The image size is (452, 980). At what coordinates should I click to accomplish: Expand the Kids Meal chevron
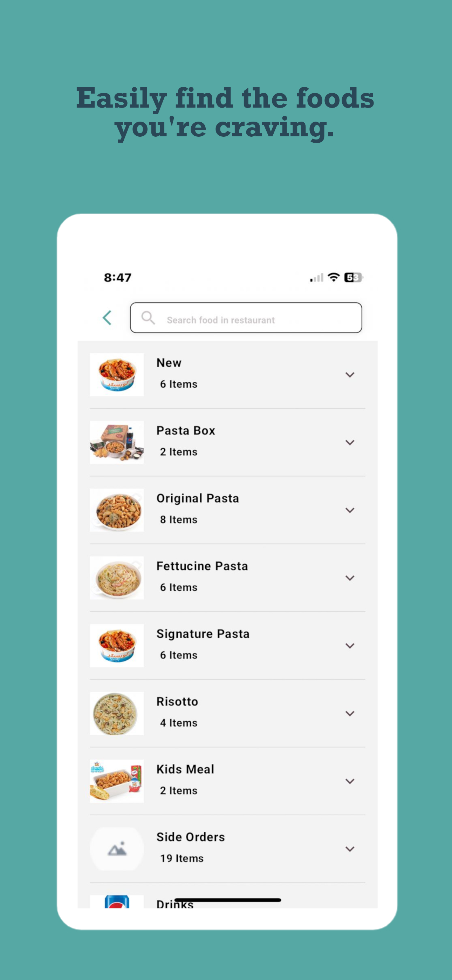point(350,781)
